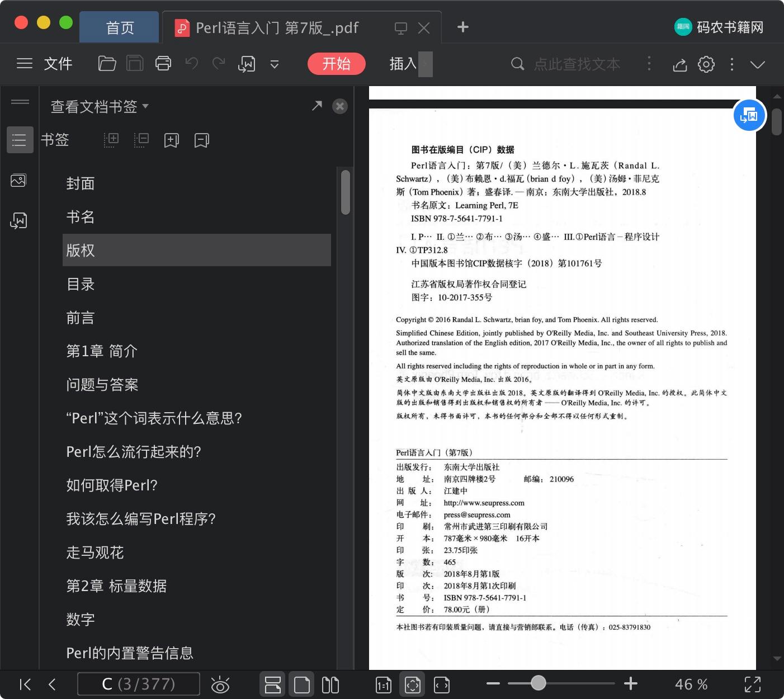Click the floating blue convert button
The height and width of the screenshot is (699, 784).
pyautogui.click(x=749, y=115)
